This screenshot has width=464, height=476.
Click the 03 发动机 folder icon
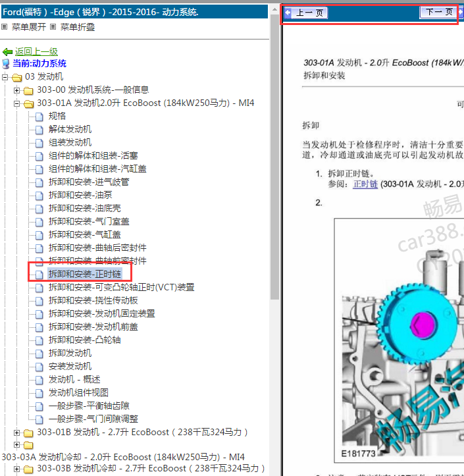coord(17,78)
